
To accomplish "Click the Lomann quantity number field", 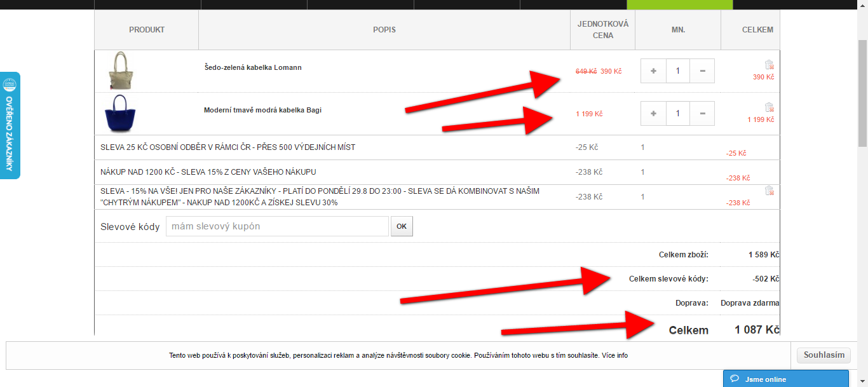I will tap(678, 71).
